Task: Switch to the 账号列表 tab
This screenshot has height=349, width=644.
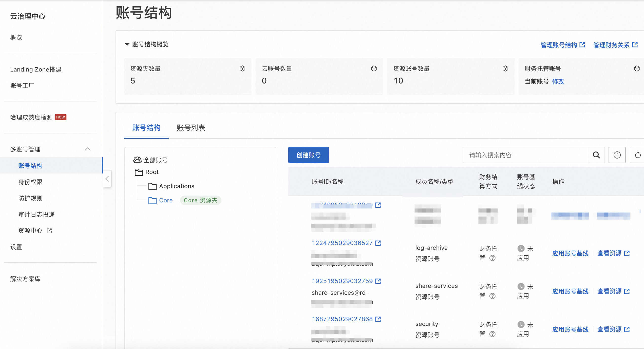Action: [x=191, y=128]
